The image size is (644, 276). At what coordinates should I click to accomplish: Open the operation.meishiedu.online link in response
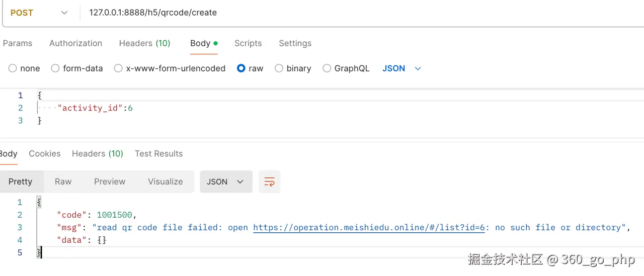tap(369, 228)
